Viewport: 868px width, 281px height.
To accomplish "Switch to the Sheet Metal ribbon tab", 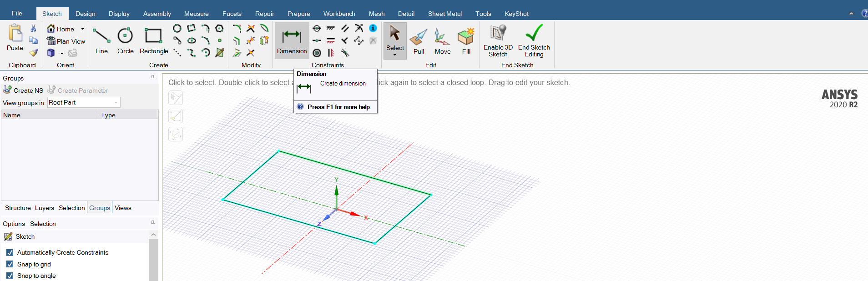I will (x=445, y=14).
